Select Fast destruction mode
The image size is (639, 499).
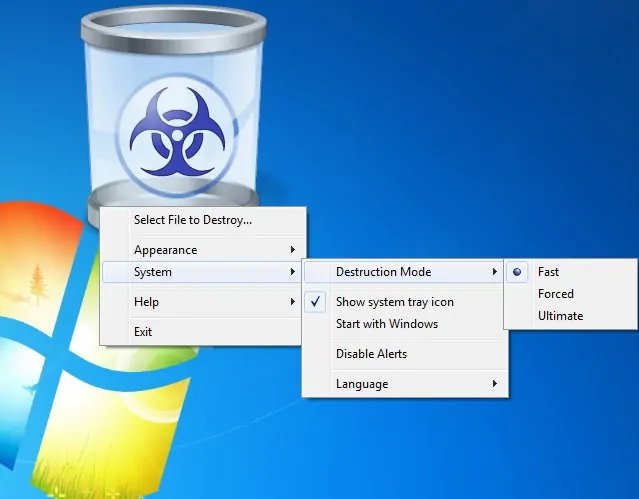pyautogui.click(x=548, y=272)
